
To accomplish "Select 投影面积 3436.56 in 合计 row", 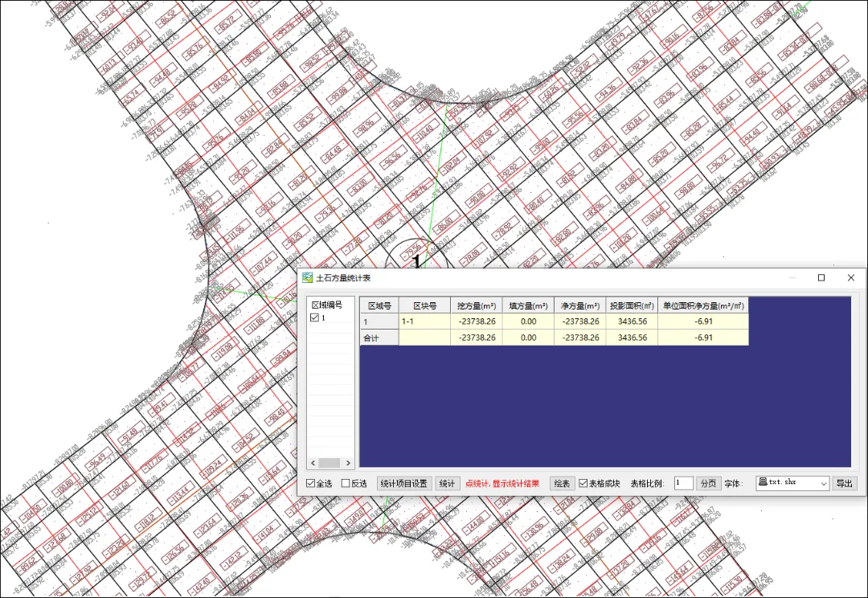I will coord(632,338).
